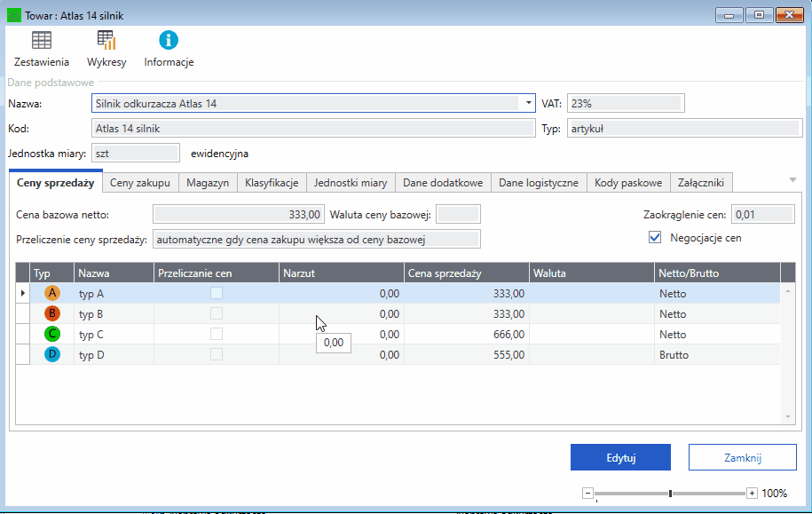Click the zoom out minus icon
Screen dimensions: 812x514
(587, 494)
